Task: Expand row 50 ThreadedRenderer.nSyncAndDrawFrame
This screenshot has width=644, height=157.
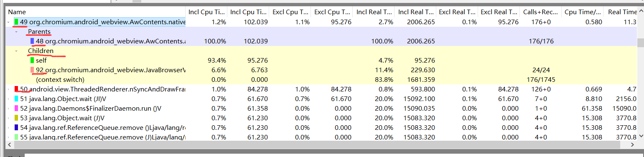Action: [9, 89]
